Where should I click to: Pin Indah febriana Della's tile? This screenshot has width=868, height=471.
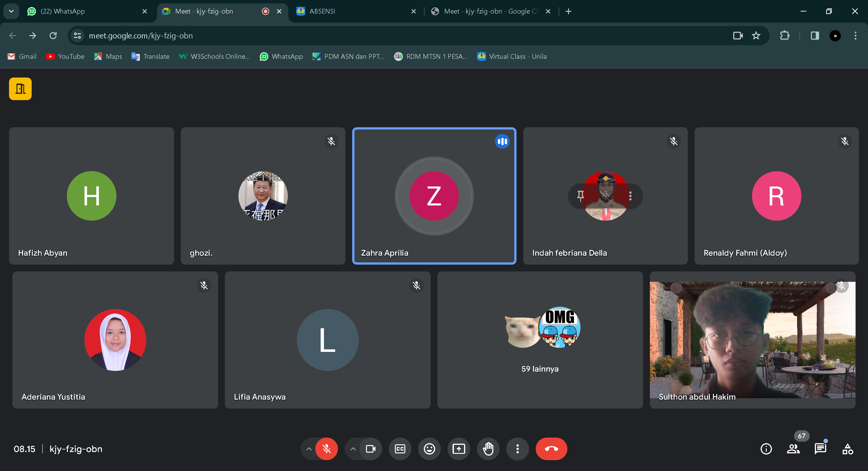click(580, 195)
